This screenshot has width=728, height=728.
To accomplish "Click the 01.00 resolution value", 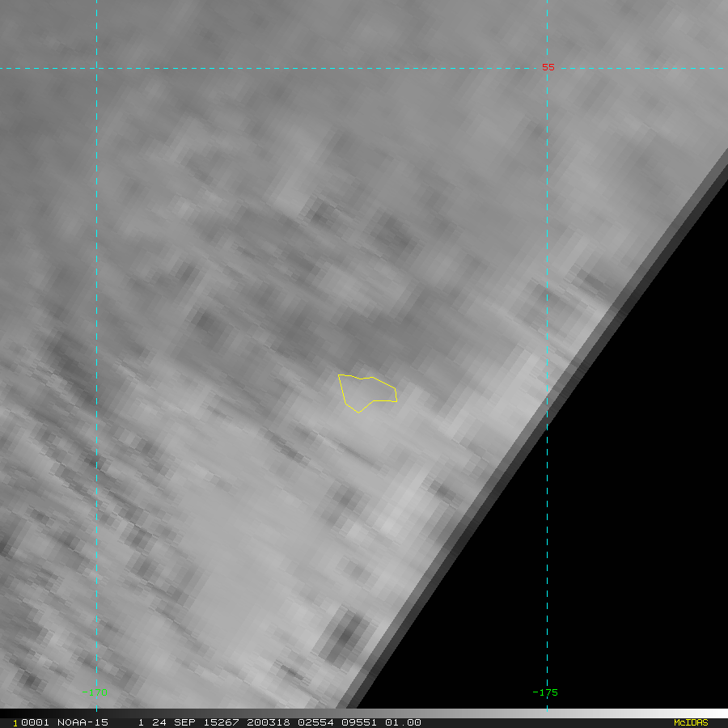I will click(x=403, y=722).
